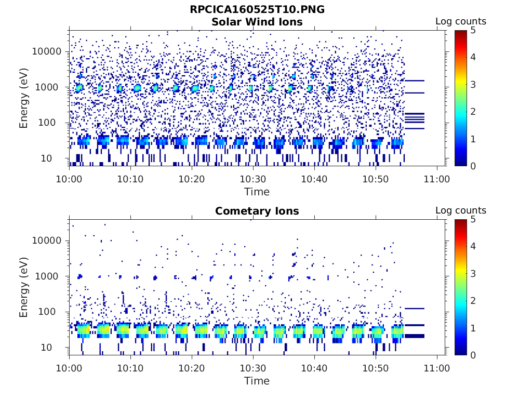Viewport: 532px width, 399px height.
Task: Select the 11:00 time tick under Cometary plot
Action: point(437,368)
